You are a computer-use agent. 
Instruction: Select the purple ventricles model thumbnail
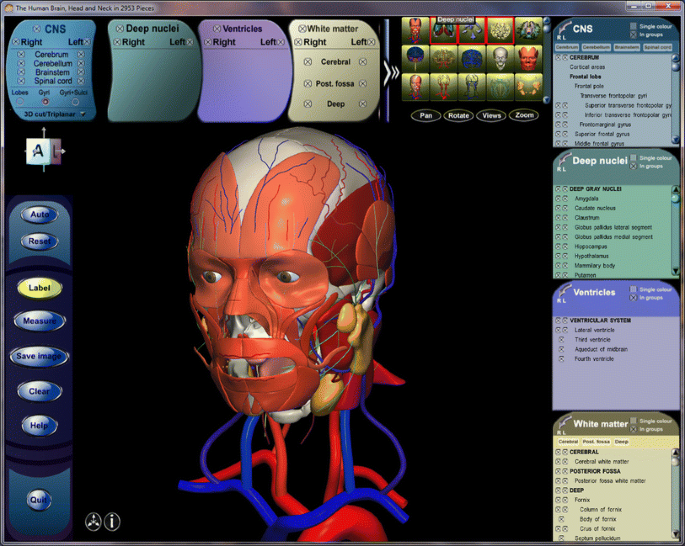472,31
